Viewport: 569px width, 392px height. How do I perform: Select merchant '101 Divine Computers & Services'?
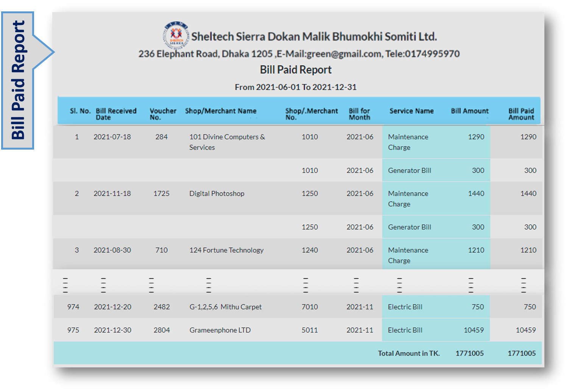pyautogui.click(x=227, y=142)
